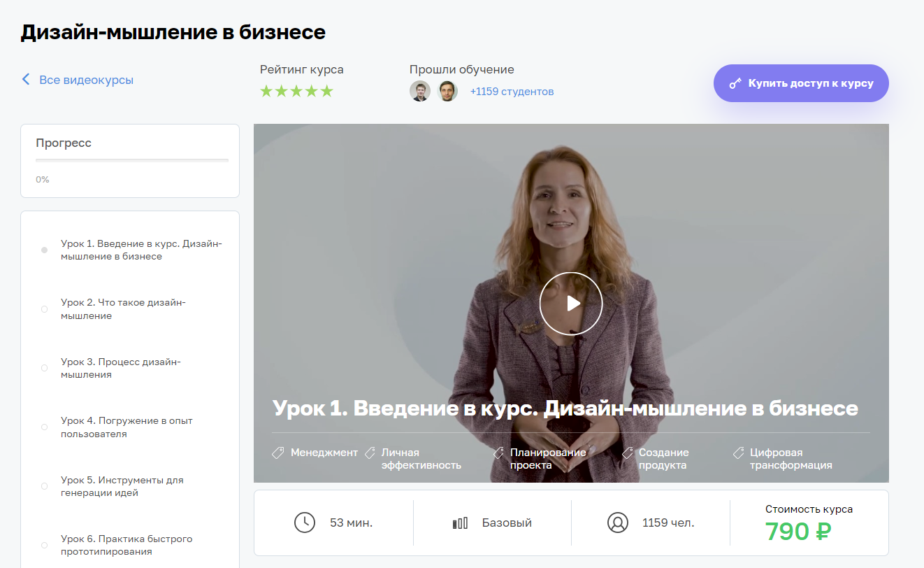Select the bullet for Урок 2
The image size is (924, 568).
[45, 309]
